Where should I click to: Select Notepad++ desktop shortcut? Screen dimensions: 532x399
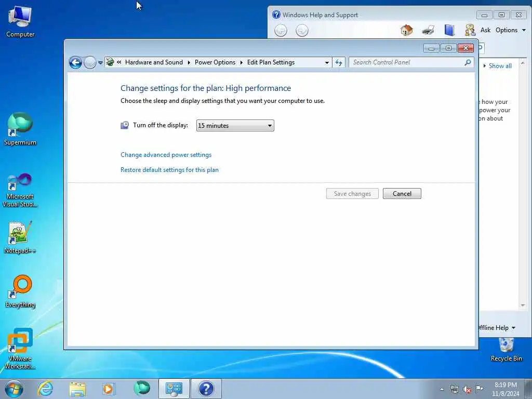[x=20, y=237]
